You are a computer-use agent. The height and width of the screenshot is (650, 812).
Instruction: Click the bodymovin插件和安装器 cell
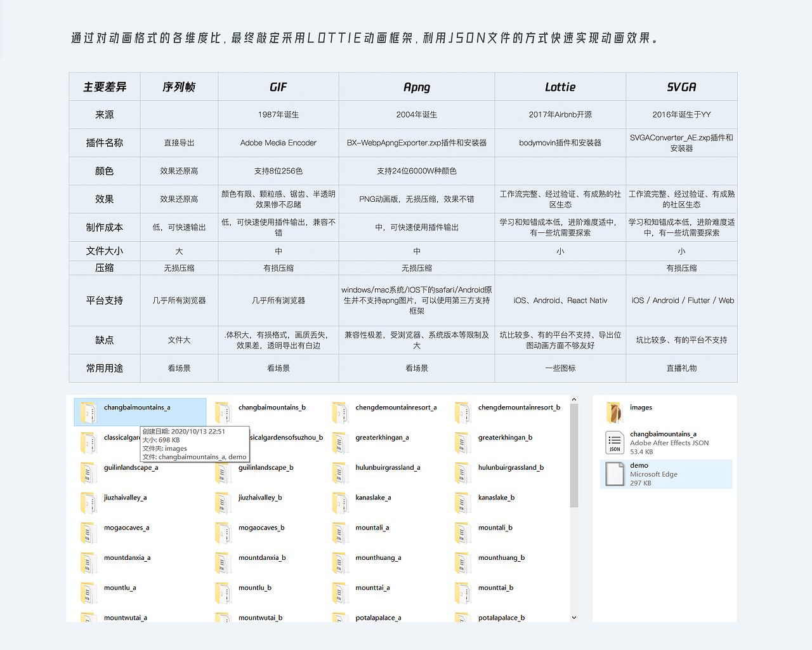pyautogui.click(x=560, y=143)
